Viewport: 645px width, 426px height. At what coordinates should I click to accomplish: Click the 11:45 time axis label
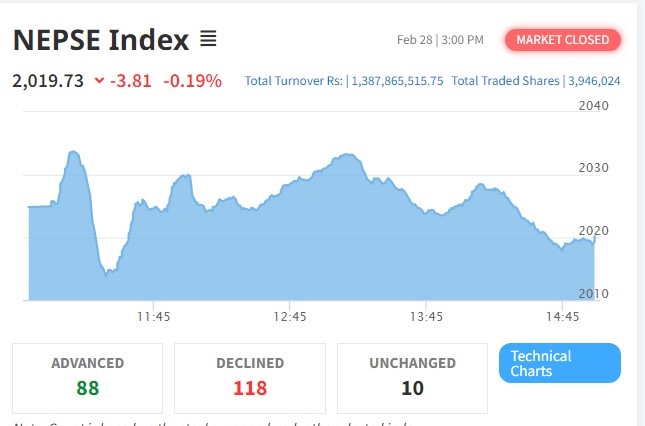[153, 316]
